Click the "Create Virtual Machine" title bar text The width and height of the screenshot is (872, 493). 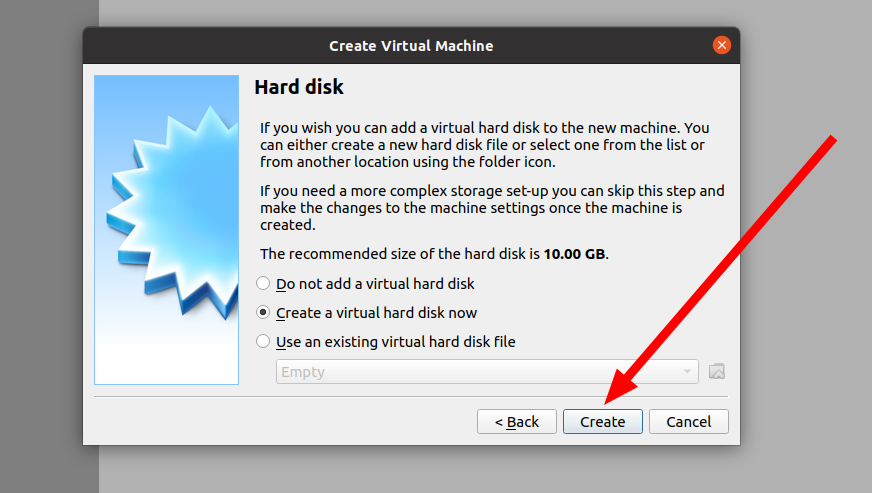pyautogui.click(x=411, y=46)
